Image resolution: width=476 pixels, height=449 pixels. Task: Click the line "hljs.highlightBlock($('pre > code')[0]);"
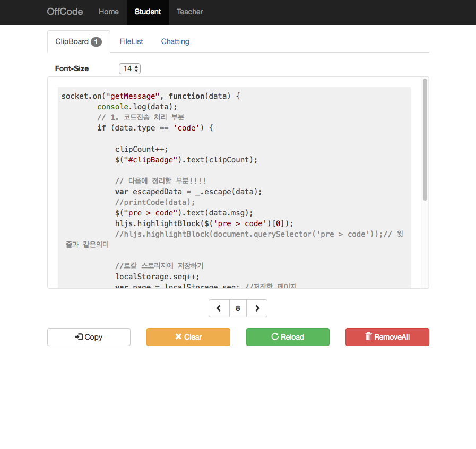(204, 223)
